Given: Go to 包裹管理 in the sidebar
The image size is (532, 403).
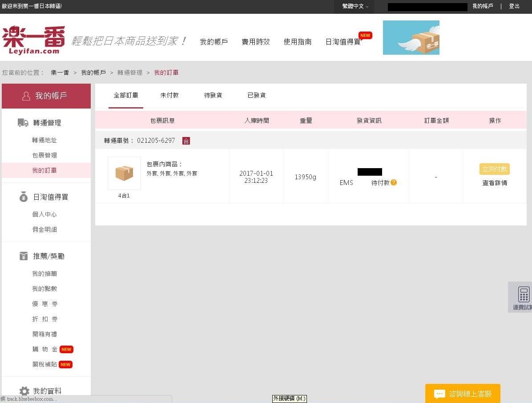Looking at the screenshot, I should [x=44, y=155].
